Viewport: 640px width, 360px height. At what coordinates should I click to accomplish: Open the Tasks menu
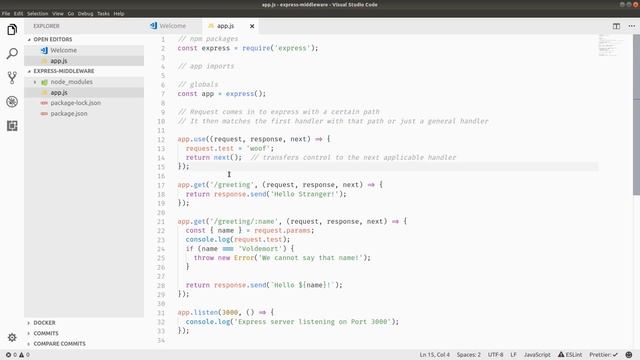coord(103,13)
